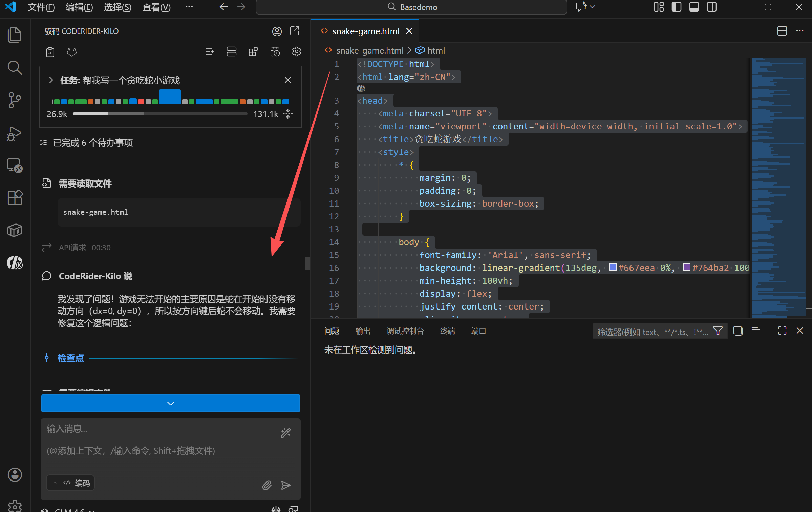Image resolution: width=812 pixels, height=512 pixels.
Task: Toggle the primary side bar layout
Action: [676, 7]
